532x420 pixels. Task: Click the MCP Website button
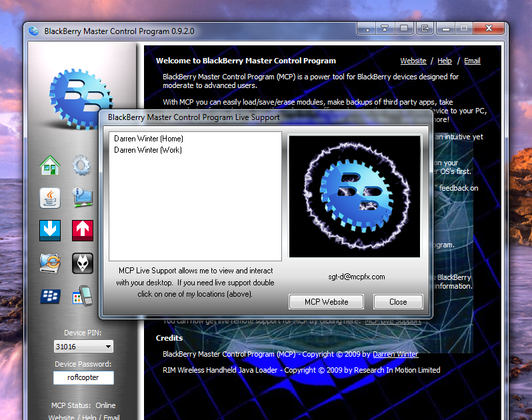(x=327, y=302)
